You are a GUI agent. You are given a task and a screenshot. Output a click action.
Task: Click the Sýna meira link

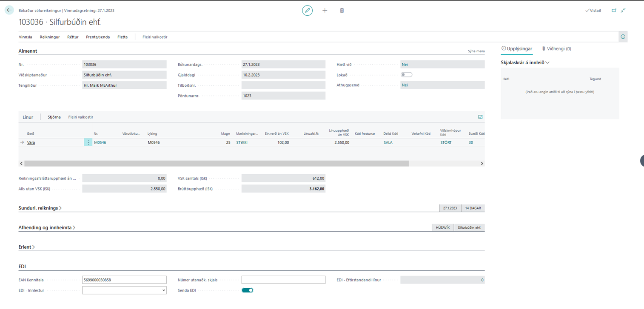click(476, 51)
